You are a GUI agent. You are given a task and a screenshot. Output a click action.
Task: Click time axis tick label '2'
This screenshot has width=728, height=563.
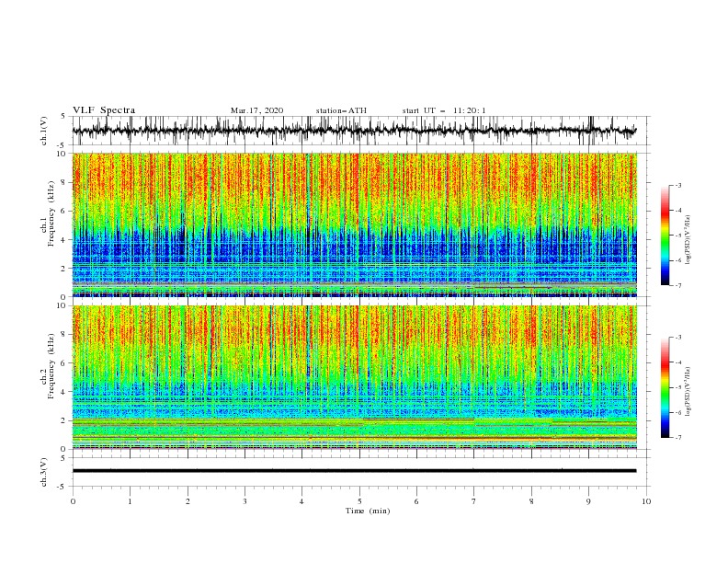pyautogui.click(x=188, y=501)
